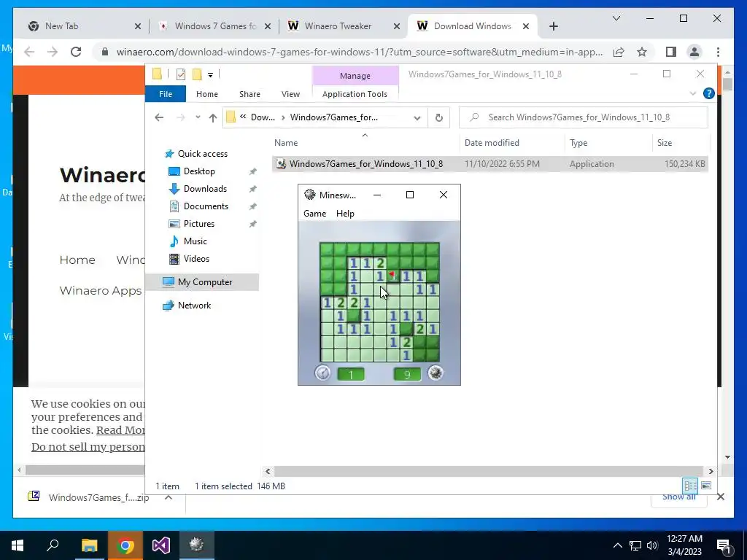The image size is (747, 560).
Task: Open Pictures in the navigation pane
Action: pyautogui.click(x=198, y=224)
